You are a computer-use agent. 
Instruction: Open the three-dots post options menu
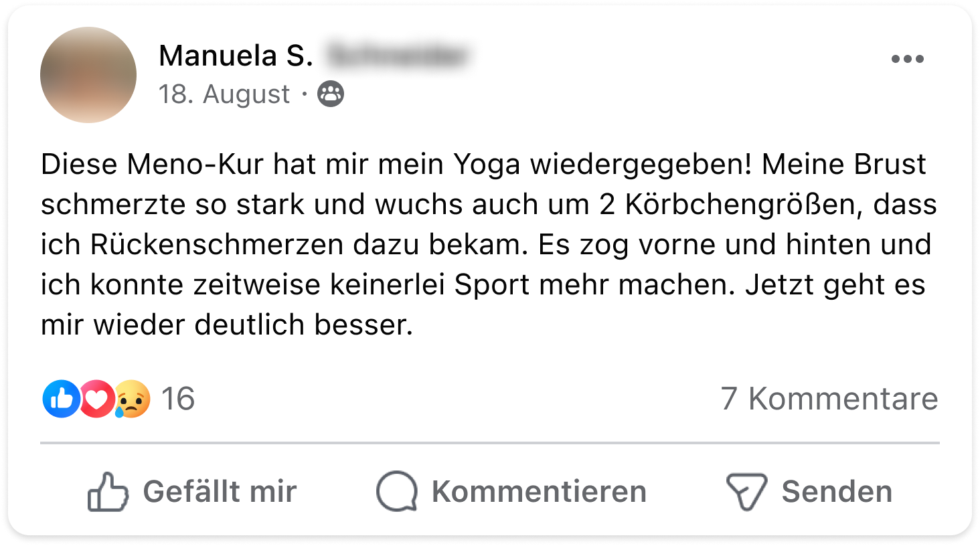click(907, 59)
